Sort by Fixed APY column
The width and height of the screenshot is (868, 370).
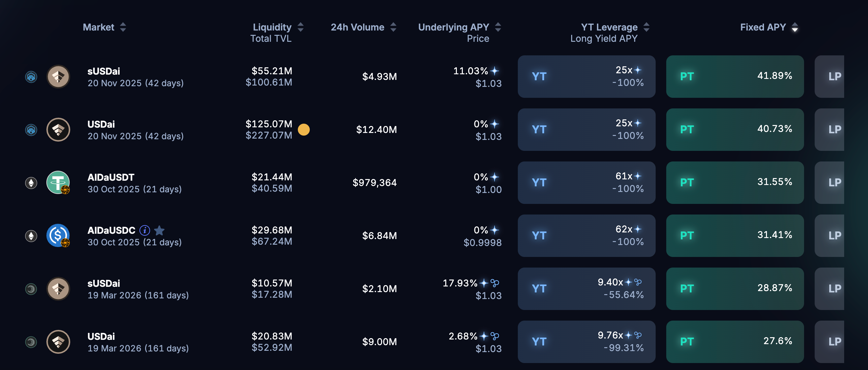[794, 27]
